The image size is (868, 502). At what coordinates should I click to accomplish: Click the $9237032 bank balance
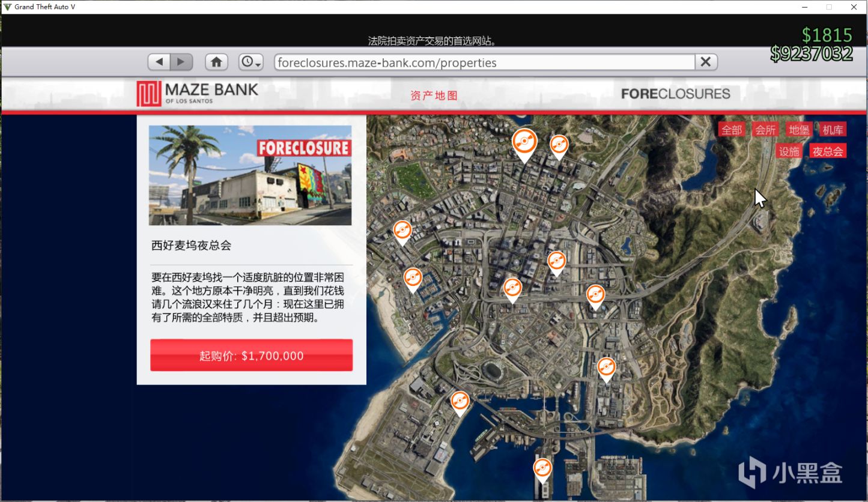point(812,54)
